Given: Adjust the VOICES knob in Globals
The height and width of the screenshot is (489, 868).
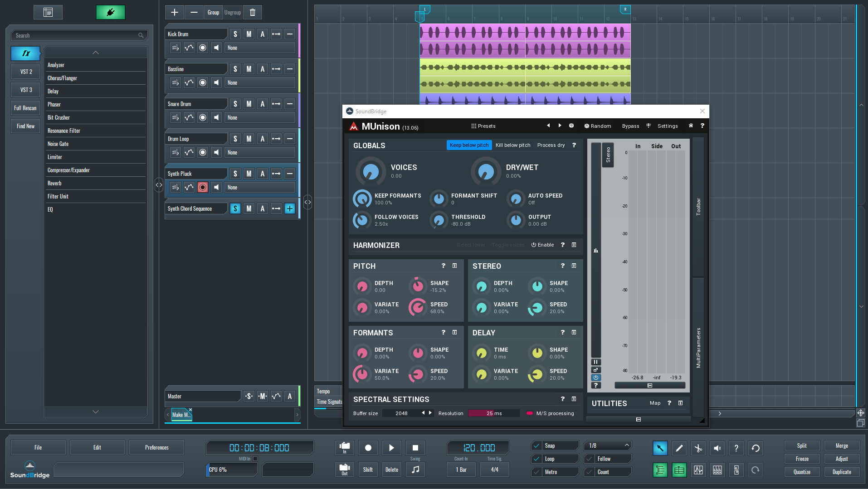Looking at the screenshot, I should [x=371, y=171].
